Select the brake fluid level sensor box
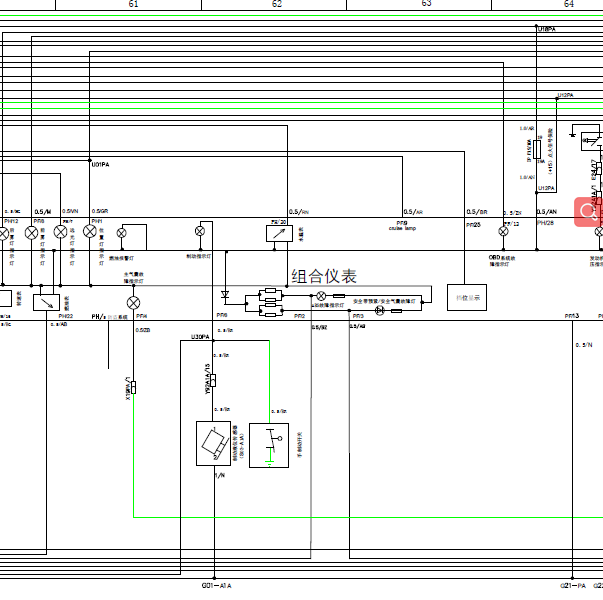Screen dimensions: 603x600 [x=213, y=443]
